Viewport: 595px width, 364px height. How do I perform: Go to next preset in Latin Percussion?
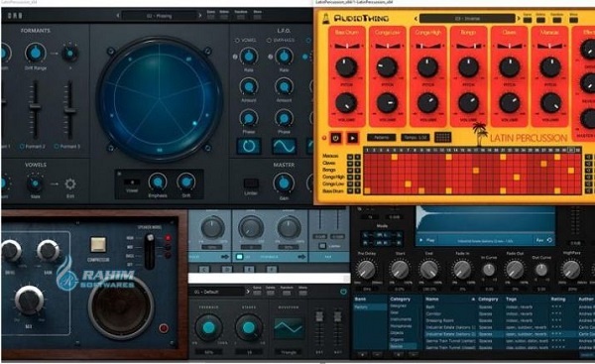[x=519, y=18]
